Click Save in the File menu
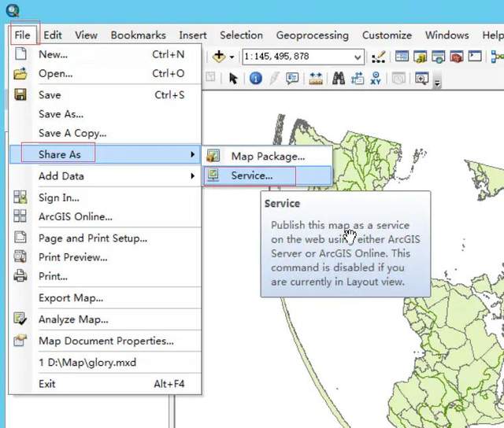The width and height of the screenshot is (504, 428). coord(105,94)
